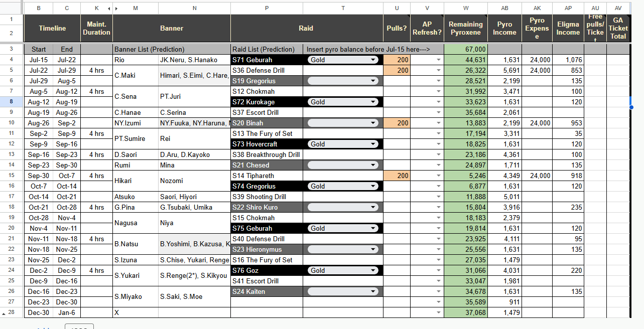Image resolution: width=644 pixels, height=329 pixels.
Task: Click the Pyro Income value 5,691
Action: pos(504,70)
